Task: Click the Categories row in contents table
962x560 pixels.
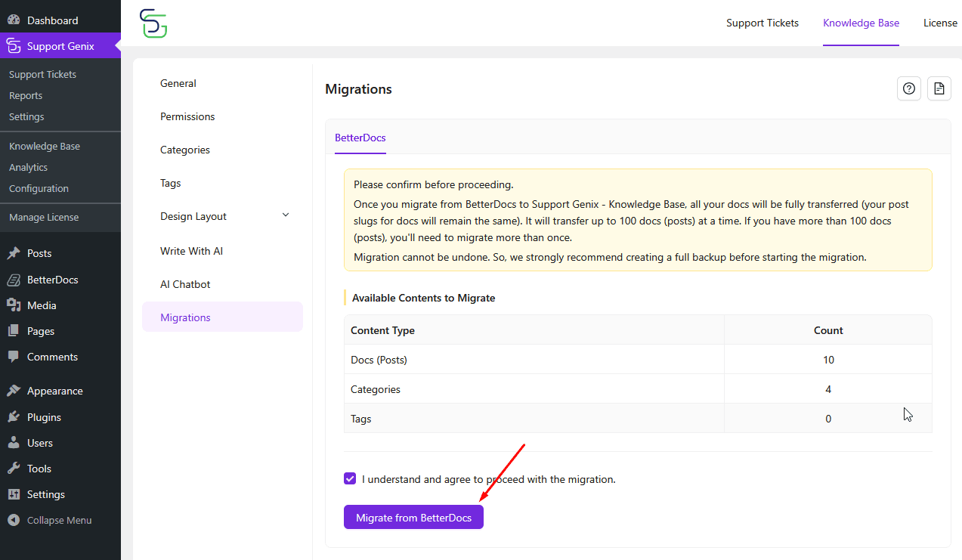Action: [x=638, y=389]
